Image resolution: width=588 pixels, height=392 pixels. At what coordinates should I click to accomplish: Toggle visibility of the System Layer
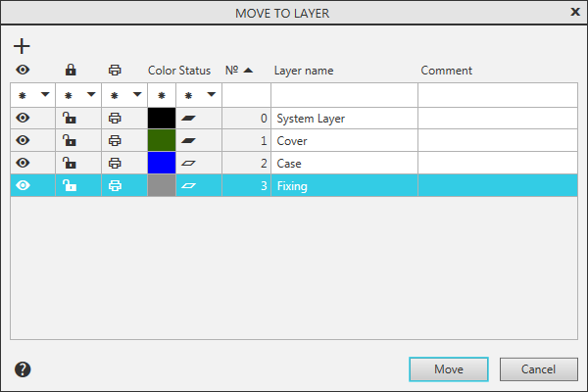(x=24, y=119)
